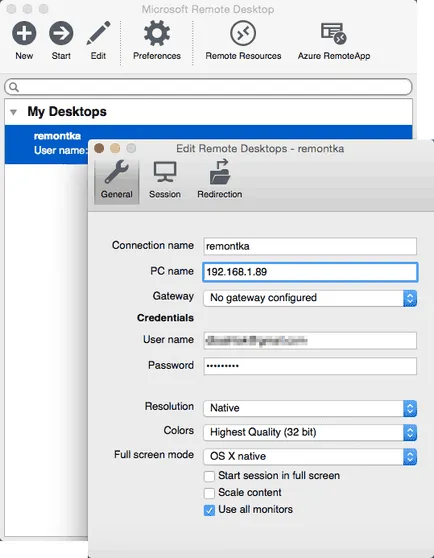Uncheck Use all monitors

click(209, 510)
